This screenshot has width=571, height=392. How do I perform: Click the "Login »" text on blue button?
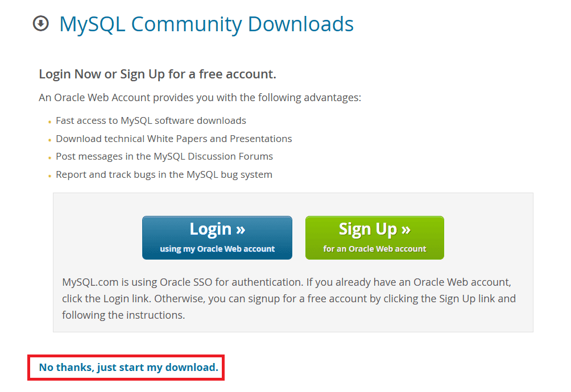pos(217,229)
